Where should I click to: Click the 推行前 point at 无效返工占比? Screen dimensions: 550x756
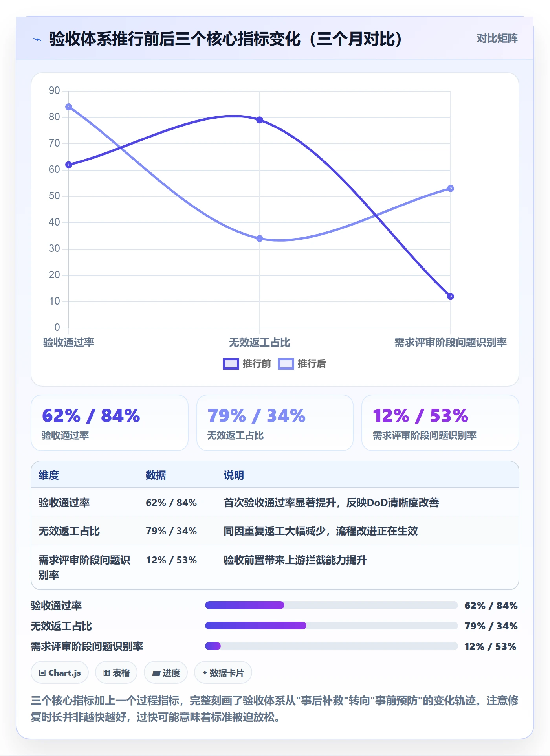point(260,120)
